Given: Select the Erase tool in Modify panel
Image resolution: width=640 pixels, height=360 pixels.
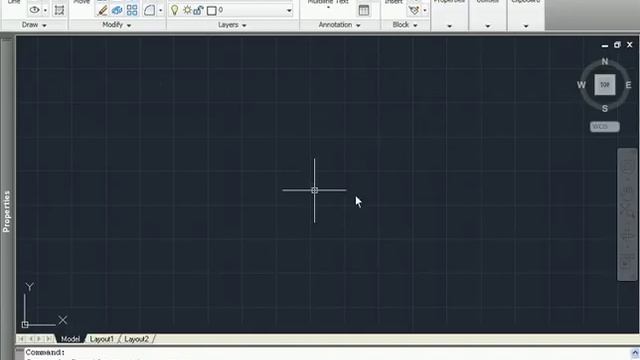Looking at the screenshot, I should coord(102,10).
